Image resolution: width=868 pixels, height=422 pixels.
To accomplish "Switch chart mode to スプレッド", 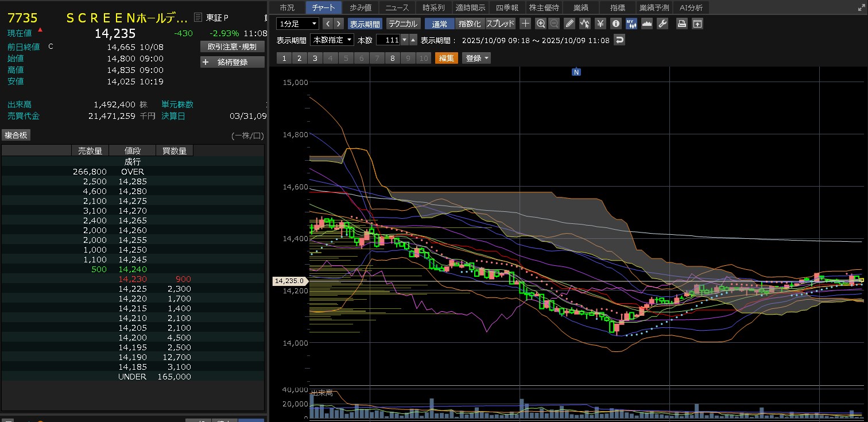I will point(501,24).
